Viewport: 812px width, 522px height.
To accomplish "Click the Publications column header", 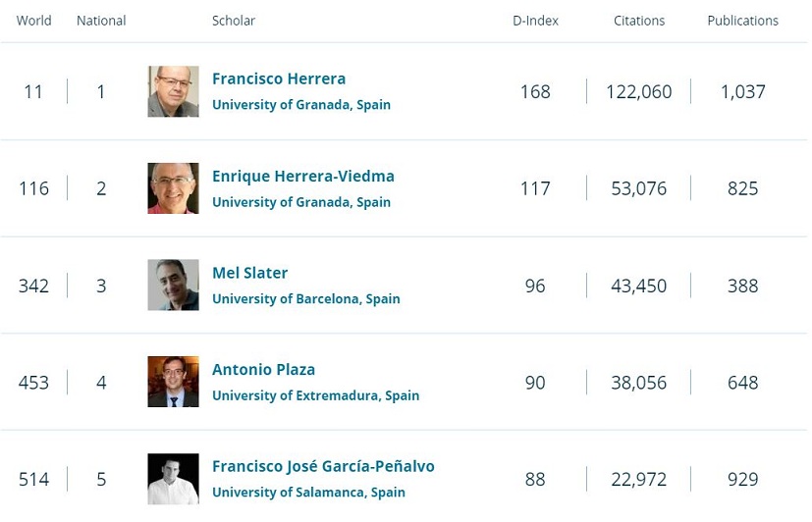I will point(742,21).
